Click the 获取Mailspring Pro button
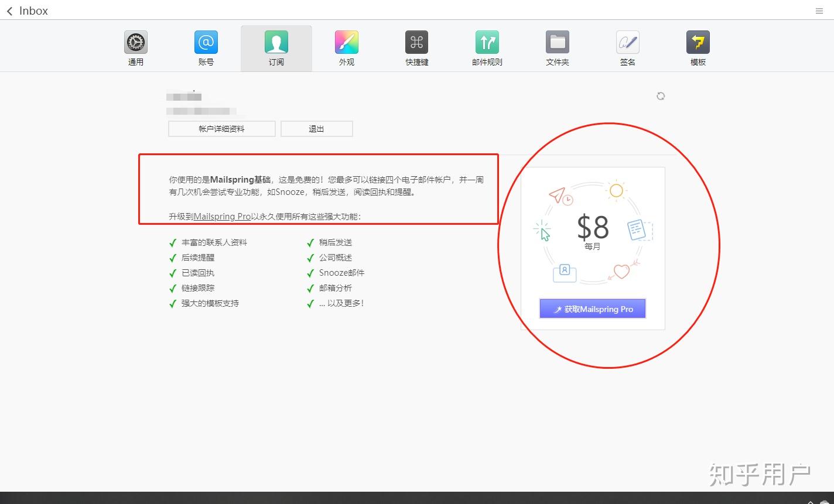Image resolution: width=834 pixels, height=504 pixels. pyautogui.click(x=593, y=309)
